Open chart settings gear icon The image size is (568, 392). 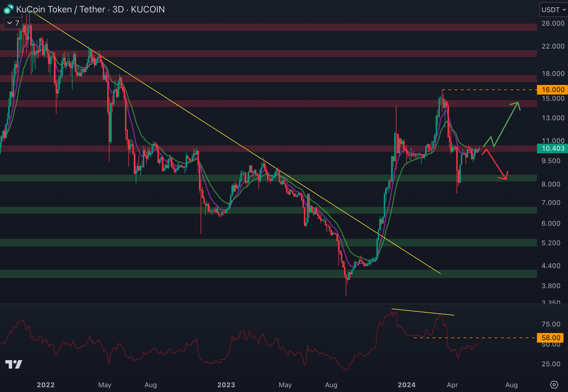tap(554, 384)
